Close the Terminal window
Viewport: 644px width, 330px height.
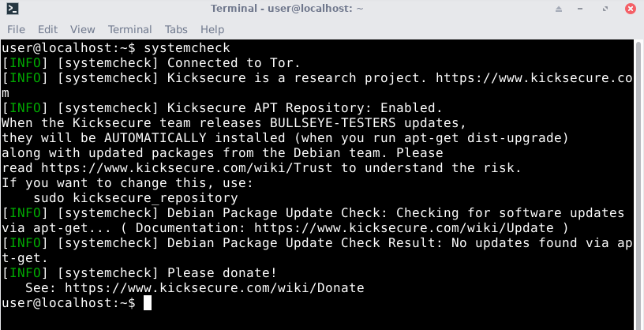(631, 9)
